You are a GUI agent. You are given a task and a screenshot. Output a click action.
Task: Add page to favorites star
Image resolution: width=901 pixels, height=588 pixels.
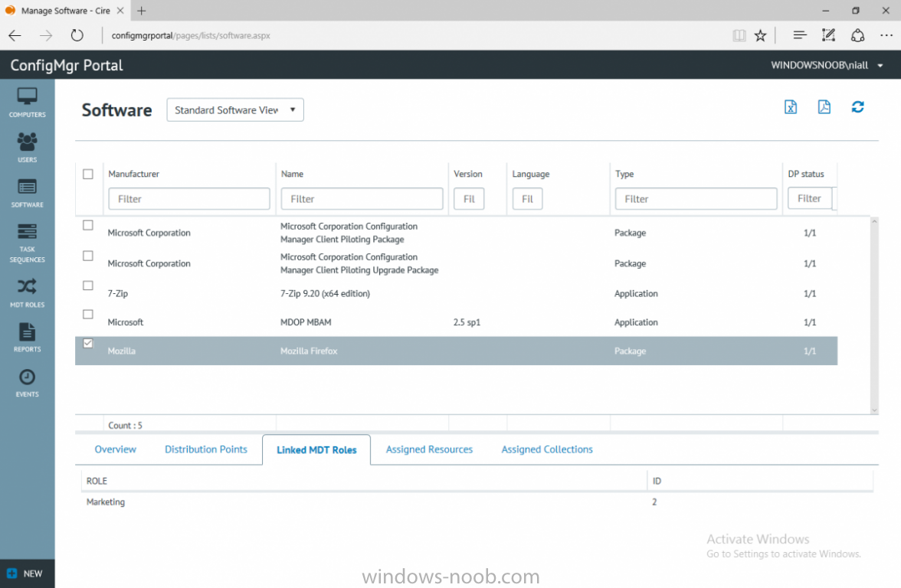pos(760,35)
